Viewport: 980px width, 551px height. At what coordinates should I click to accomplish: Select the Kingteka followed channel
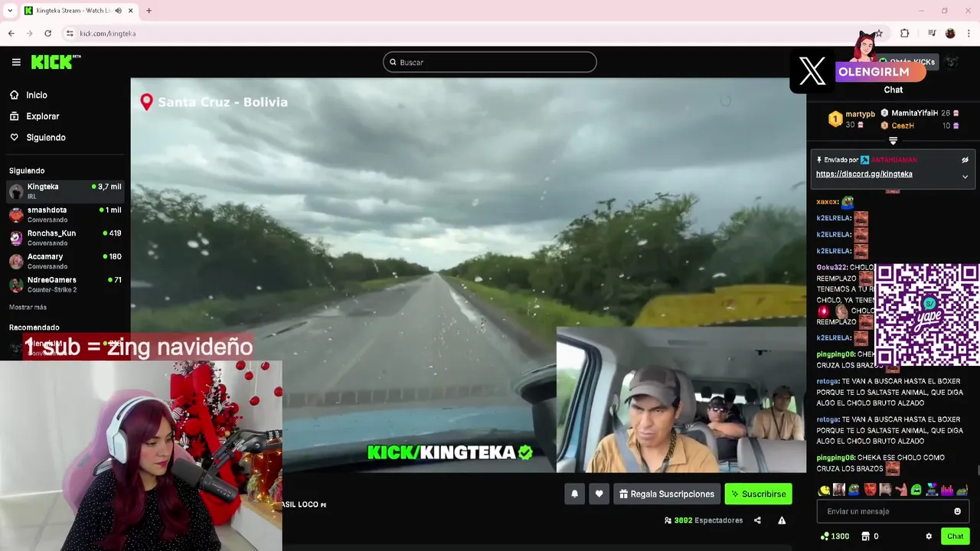click(65, 191)
